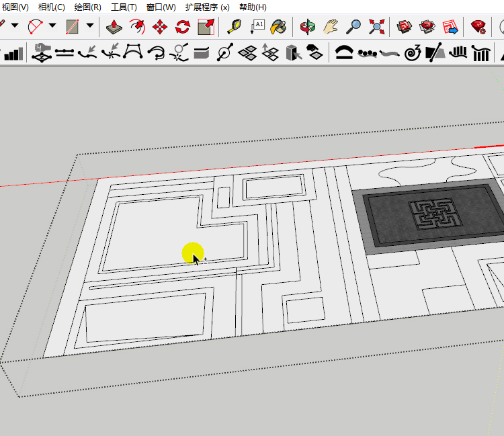Open the 视图(V) menu
This screenshot has height=436, width=504.
coord(15,7)
